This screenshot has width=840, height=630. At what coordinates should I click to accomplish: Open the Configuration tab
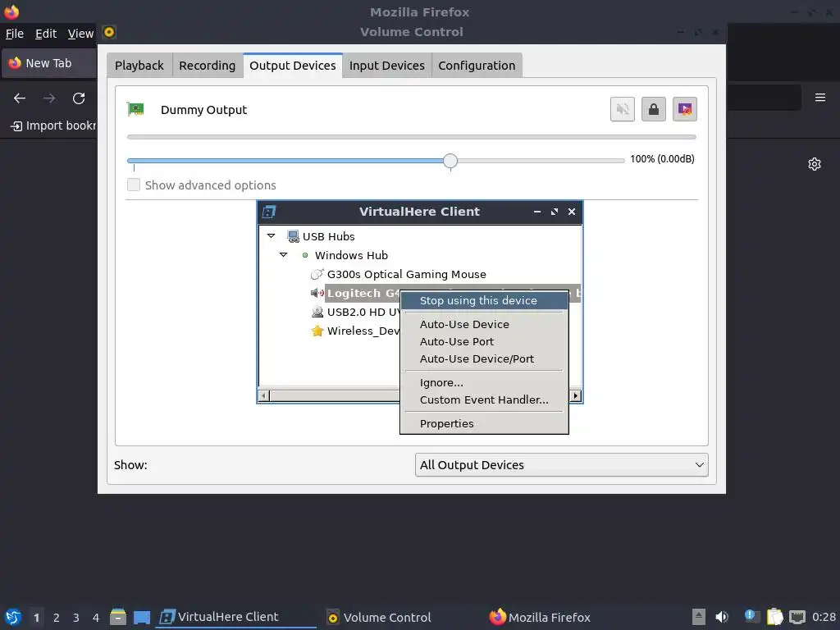[477, 66]
